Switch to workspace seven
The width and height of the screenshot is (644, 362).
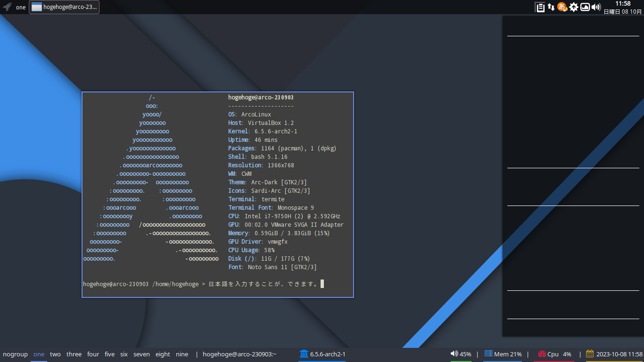pyautogui.click(x=141, y=354)
